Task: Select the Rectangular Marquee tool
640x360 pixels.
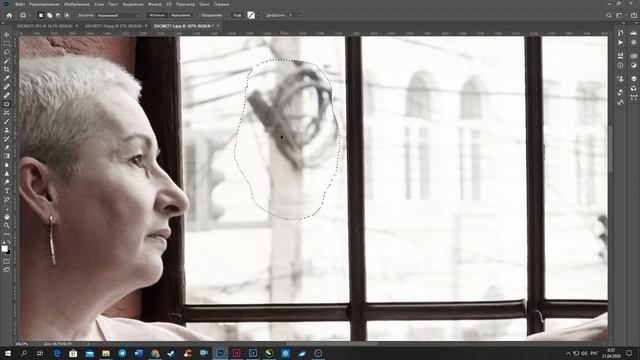Action: pyautogui.click(x=7, y=44)
